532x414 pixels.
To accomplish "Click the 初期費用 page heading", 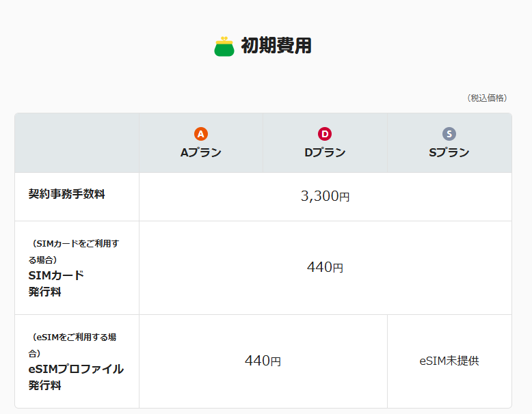I will [276, 46].
